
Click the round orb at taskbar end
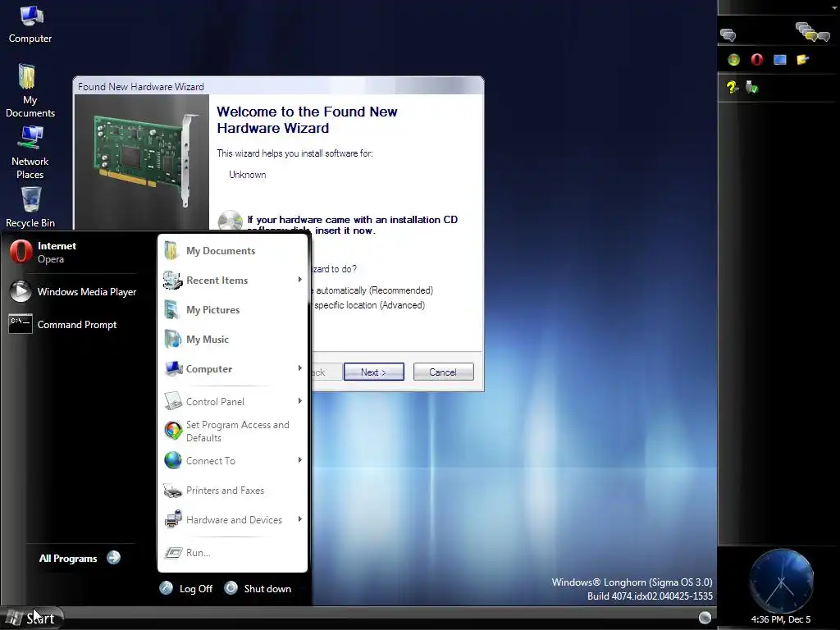705,618
